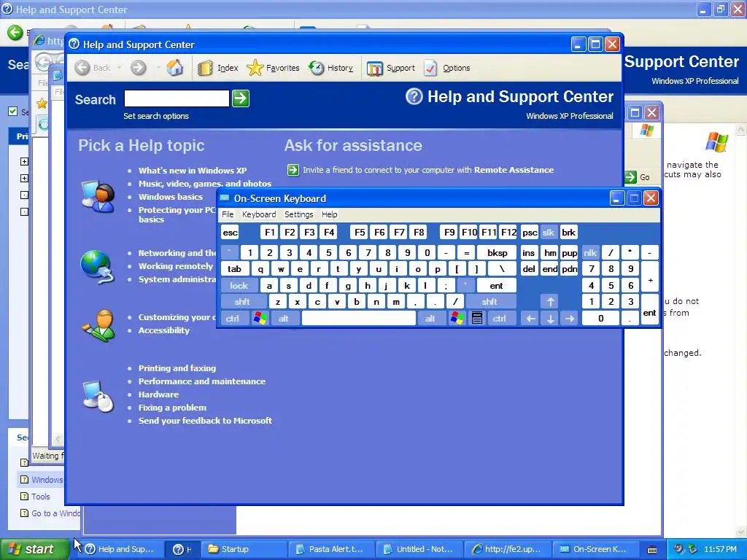Click the tab key on-screen
The width and height of the screenshot is (747, 560).
(x=234, y=269)
